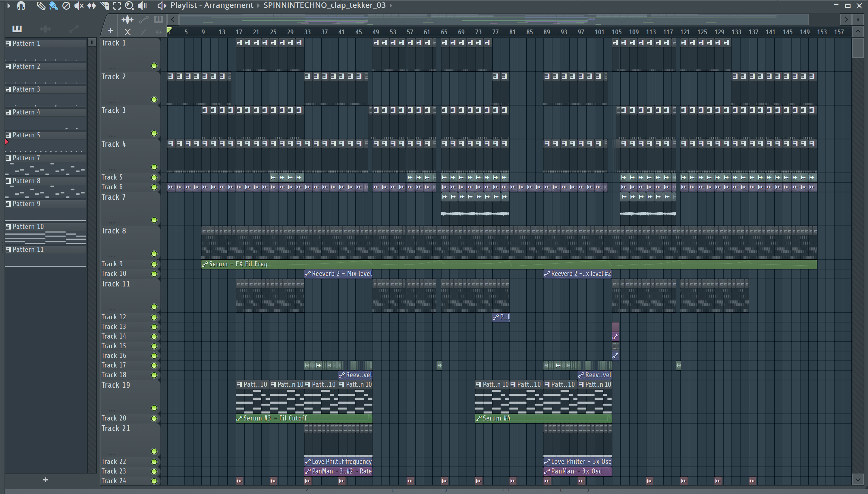Click the plus button beside track headers

tap(110, 30)
